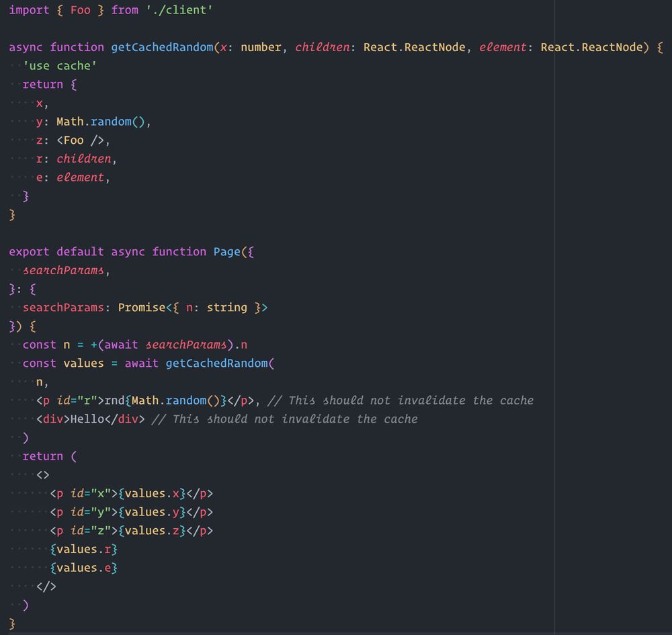Click the '{values.y}' expression
The image size is (672, 635).
152,512
